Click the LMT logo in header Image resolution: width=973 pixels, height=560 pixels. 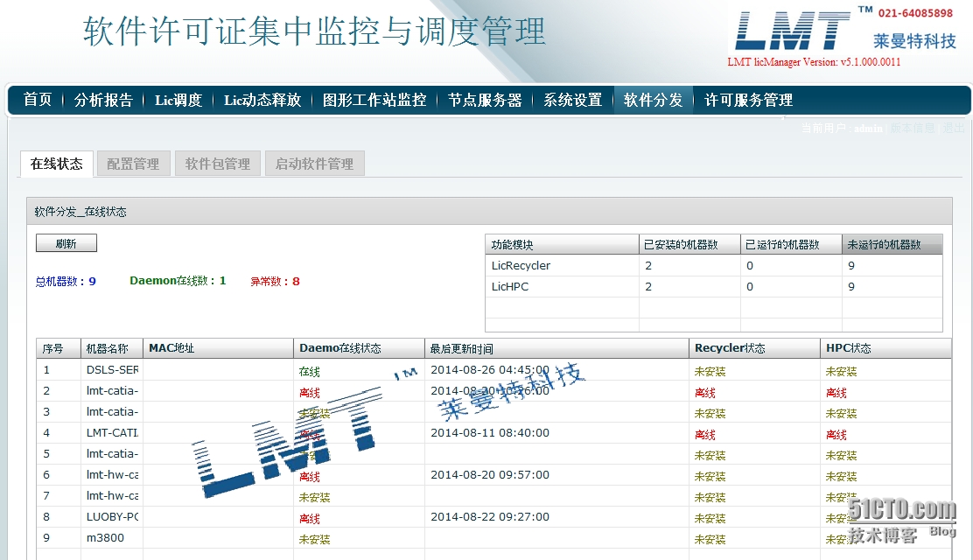click(791, 31)
